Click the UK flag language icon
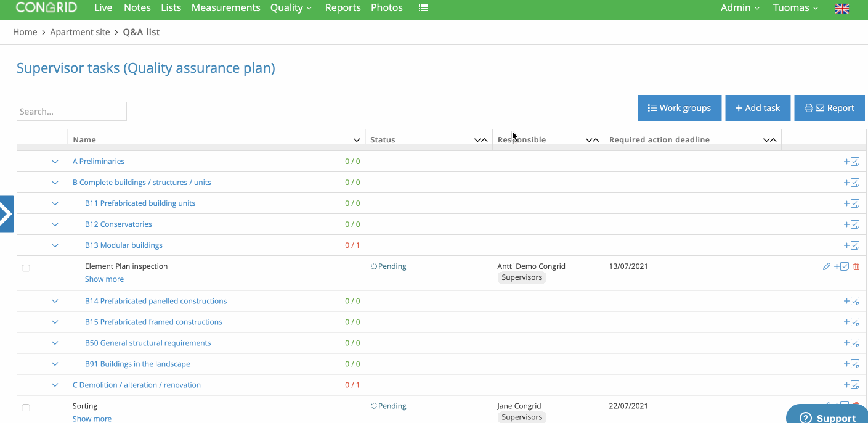868x423 pixels. (842, 8)
